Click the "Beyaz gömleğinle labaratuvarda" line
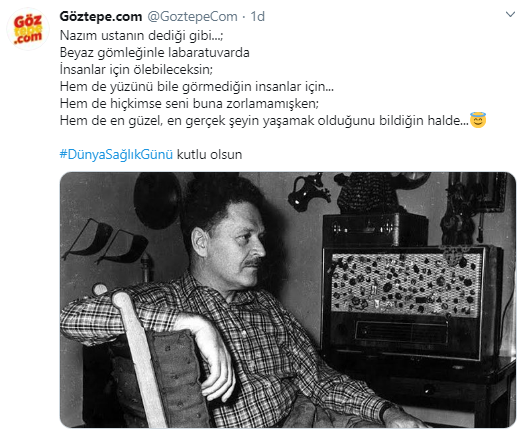The height and width of the screenshot is (433, 522). point(155,52)
